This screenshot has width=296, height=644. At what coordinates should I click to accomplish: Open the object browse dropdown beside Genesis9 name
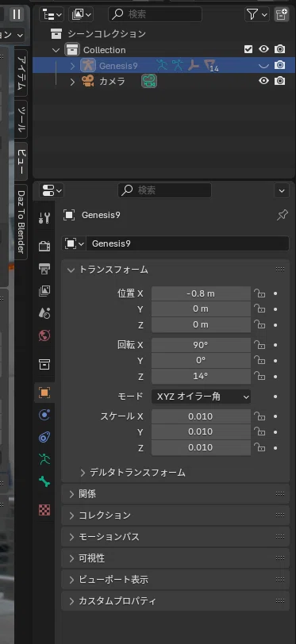[x=74, y=243]
